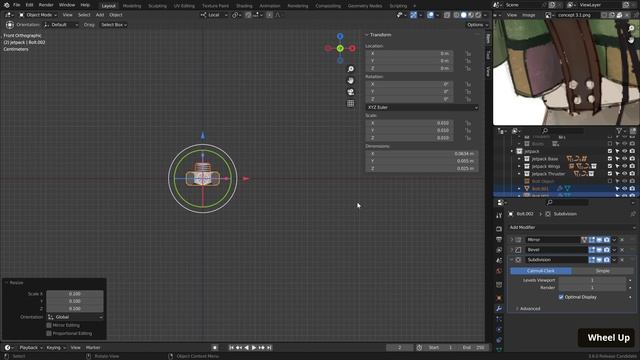Open Local transform orientation dropdown
Screen dimensions: 640x360
(x=214, y=15)
